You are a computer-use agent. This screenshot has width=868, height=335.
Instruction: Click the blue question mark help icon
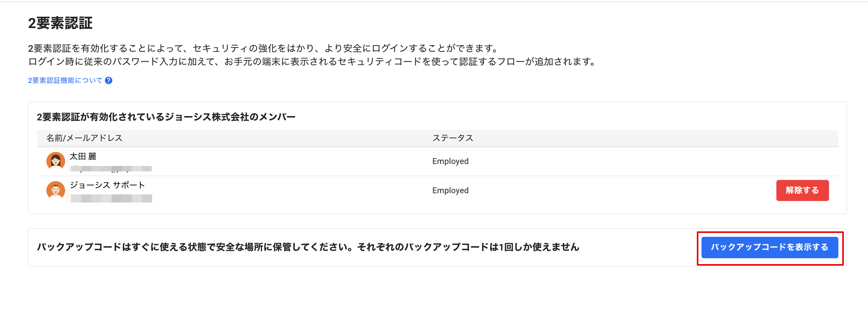109,81
